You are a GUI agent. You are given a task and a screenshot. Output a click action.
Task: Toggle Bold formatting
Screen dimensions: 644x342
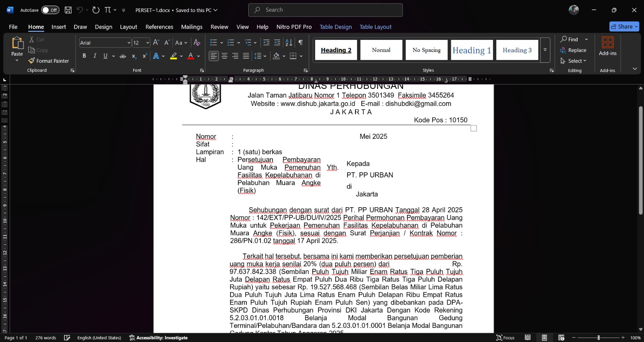(x=84, y=56)
